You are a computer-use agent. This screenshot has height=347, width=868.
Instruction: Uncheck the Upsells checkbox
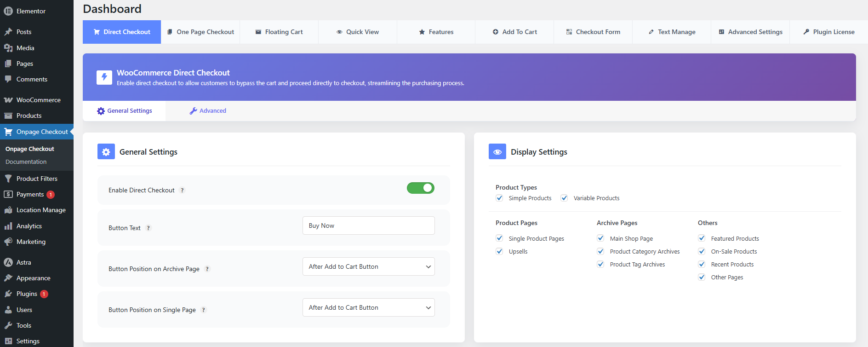(x=499, y=251)
